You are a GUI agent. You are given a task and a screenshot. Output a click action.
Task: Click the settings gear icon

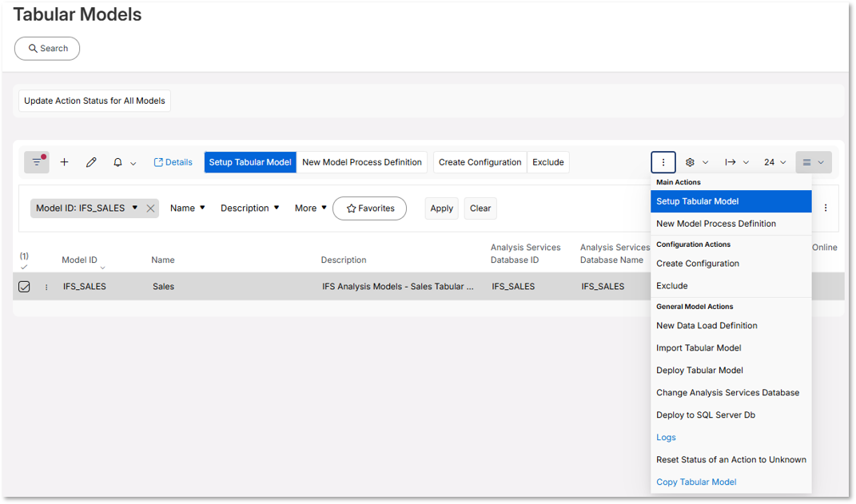pyautogui.click(x=689, y=162)
